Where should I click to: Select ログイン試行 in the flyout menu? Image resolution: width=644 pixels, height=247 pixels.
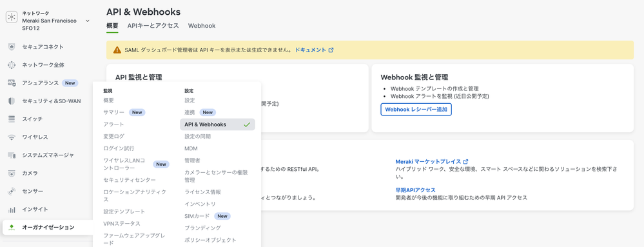119,148
